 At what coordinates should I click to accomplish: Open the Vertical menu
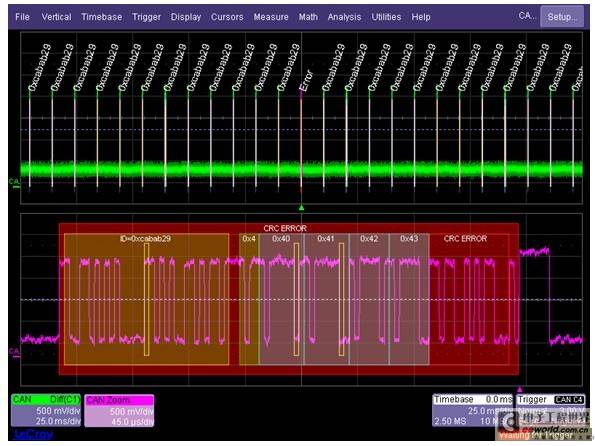(x=57, y=17)
